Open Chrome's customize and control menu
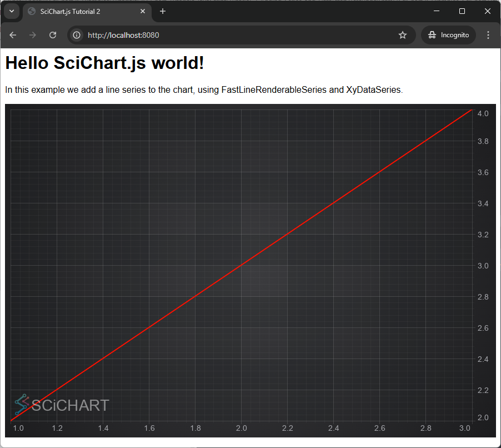The height and width of the screenshot is (448, 501). (x=488, y=34)
